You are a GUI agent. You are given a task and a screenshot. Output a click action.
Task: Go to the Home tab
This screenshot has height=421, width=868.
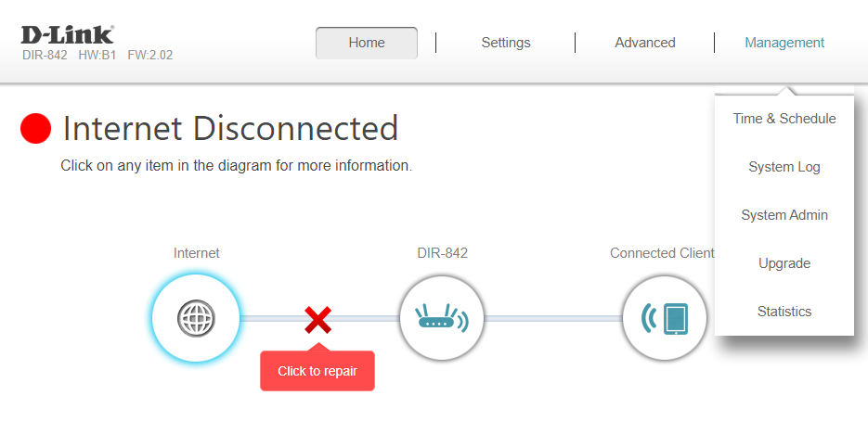367,43
